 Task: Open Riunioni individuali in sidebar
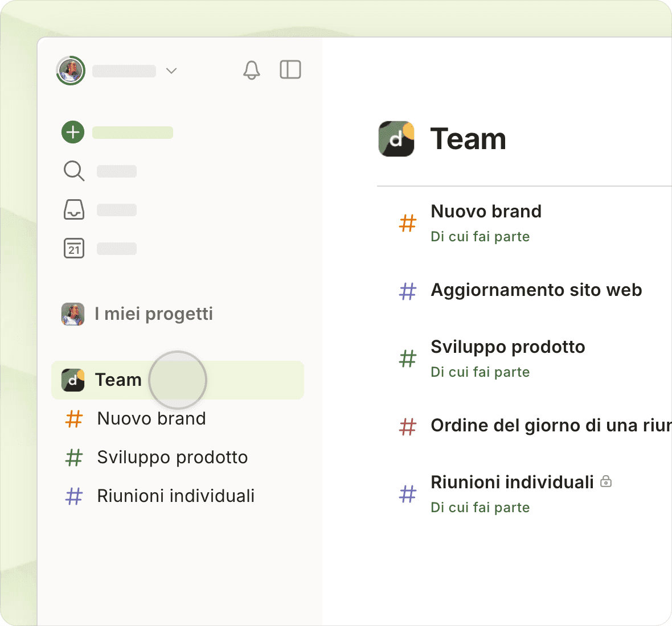click(175, 496)
